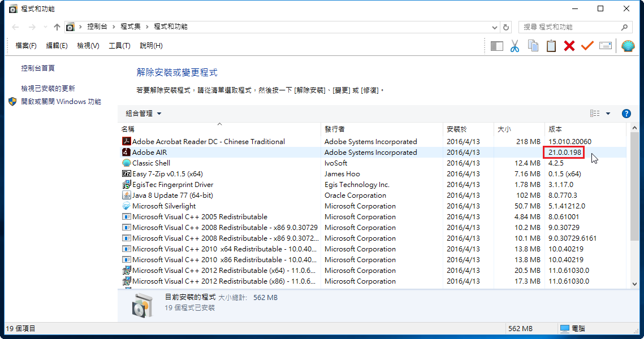Click the control panel icon in address bar

[x=70, y=27]
